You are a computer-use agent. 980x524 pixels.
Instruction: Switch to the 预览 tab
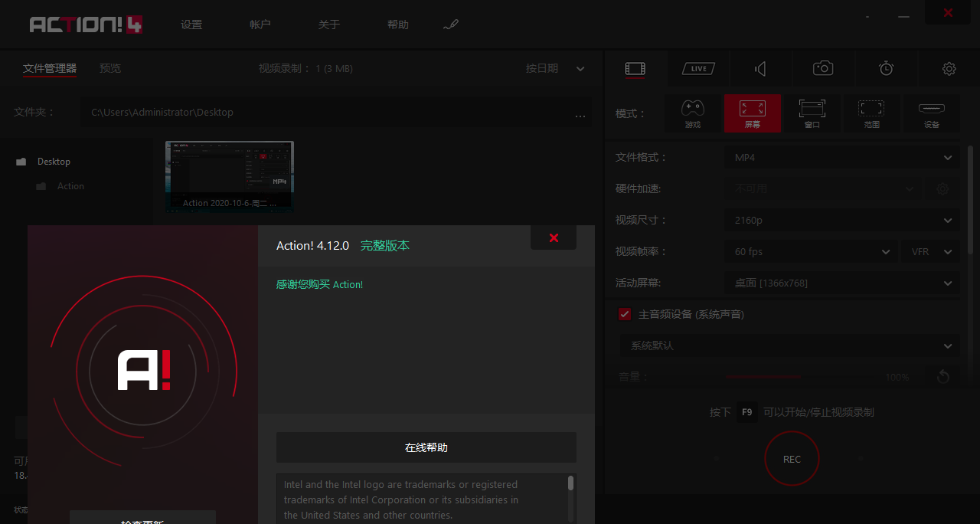pos(109,68)
